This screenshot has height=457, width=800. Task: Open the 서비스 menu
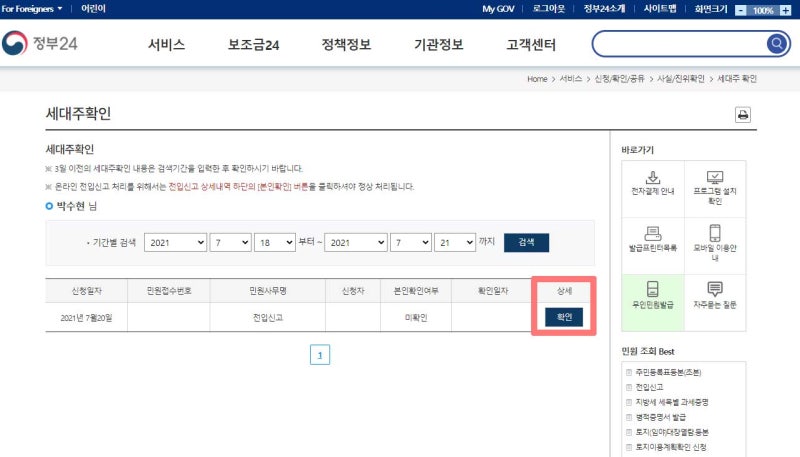pyautogui.click(x=166, y=45)
